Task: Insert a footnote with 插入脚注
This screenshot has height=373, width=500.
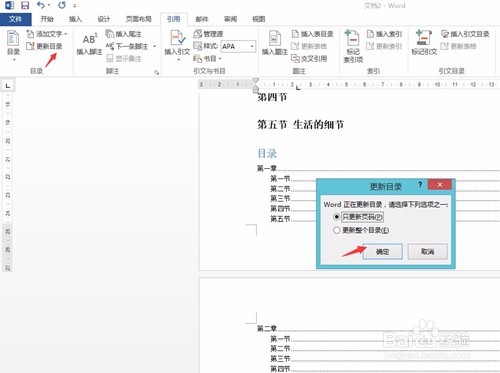Action: [89, 44]
